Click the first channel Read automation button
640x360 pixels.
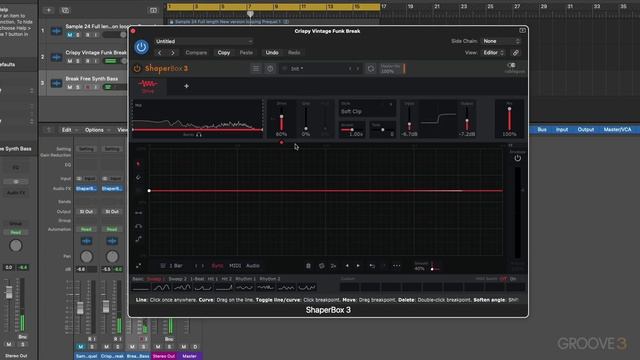click(86, 229)
